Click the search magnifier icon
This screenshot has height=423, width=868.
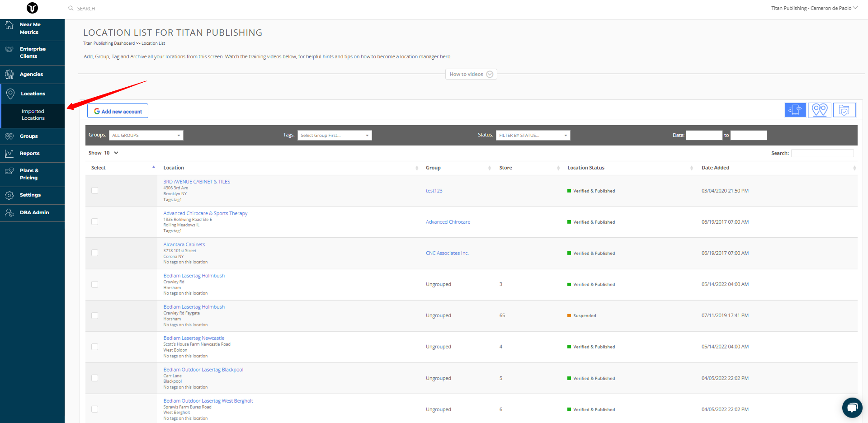pyautogui.click(x=71, y=8)
